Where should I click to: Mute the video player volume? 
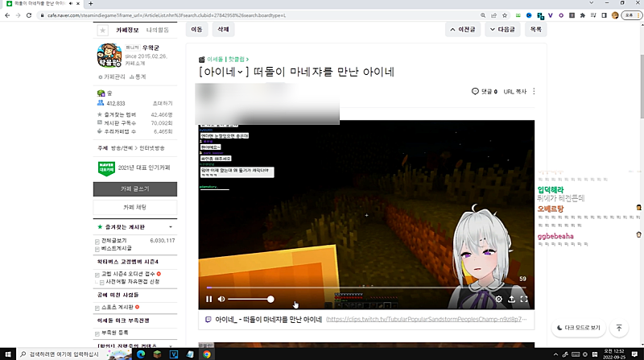221,299
